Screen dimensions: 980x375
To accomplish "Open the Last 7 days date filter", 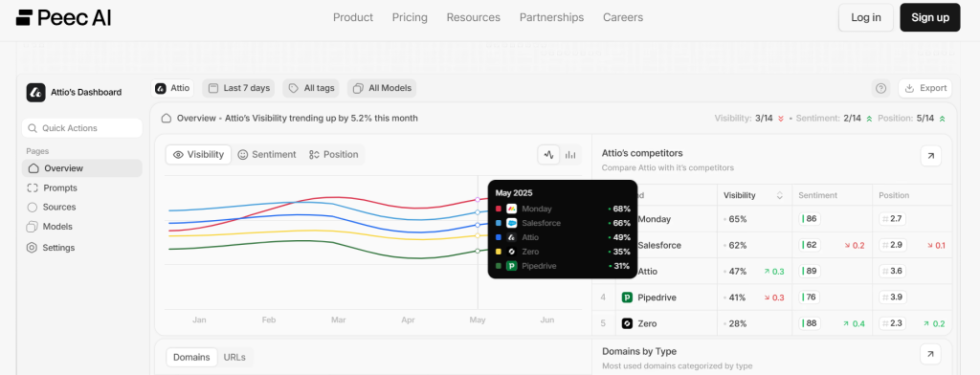I will 239,88.
